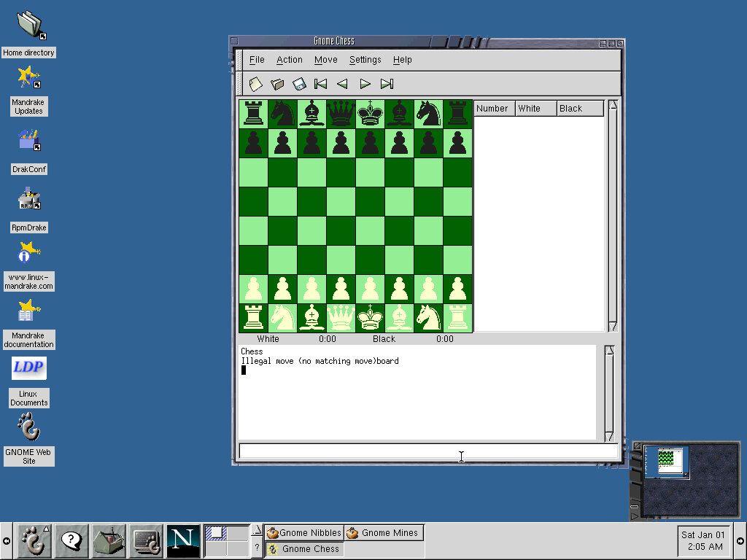This screenshot has width=747, height=560.
Task: Open the Settings menu
Action: tap(365, 60)
